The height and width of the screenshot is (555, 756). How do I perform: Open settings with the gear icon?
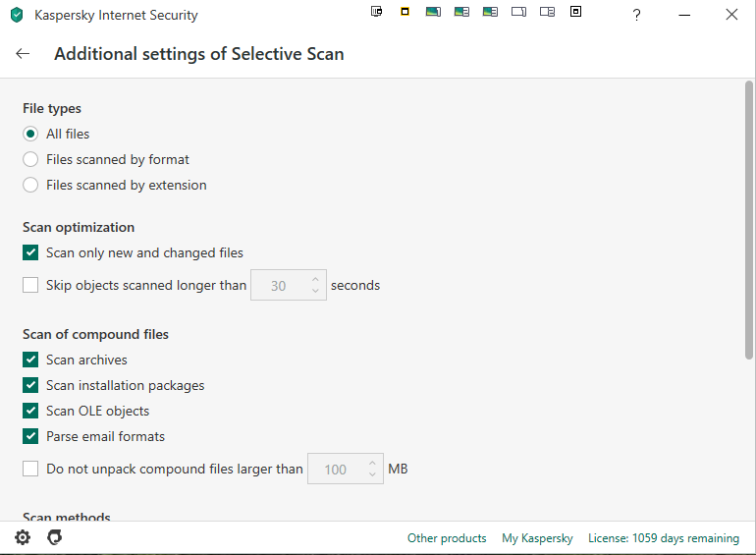(x=23, y=537)
